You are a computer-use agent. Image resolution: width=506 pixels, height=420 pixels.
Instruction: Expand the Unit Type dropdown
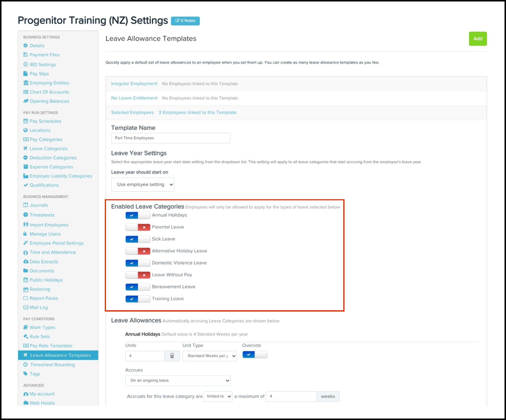[210, 356]
